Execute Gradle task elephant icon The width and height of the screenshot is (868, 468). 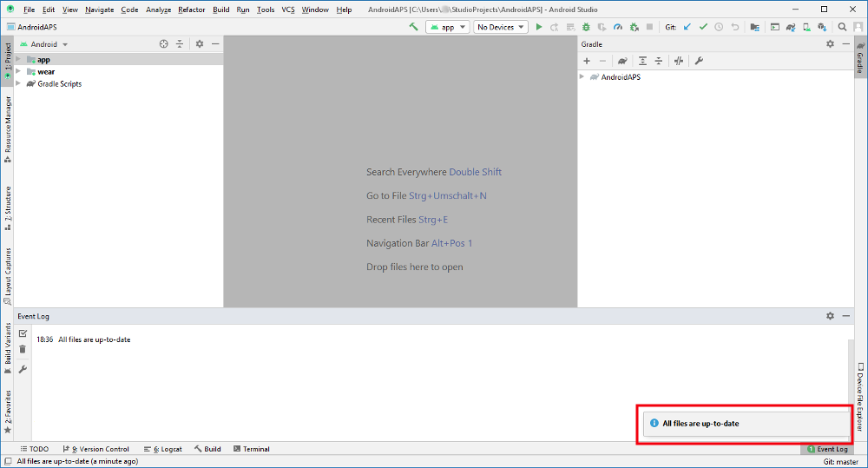(x=622, y=61)
